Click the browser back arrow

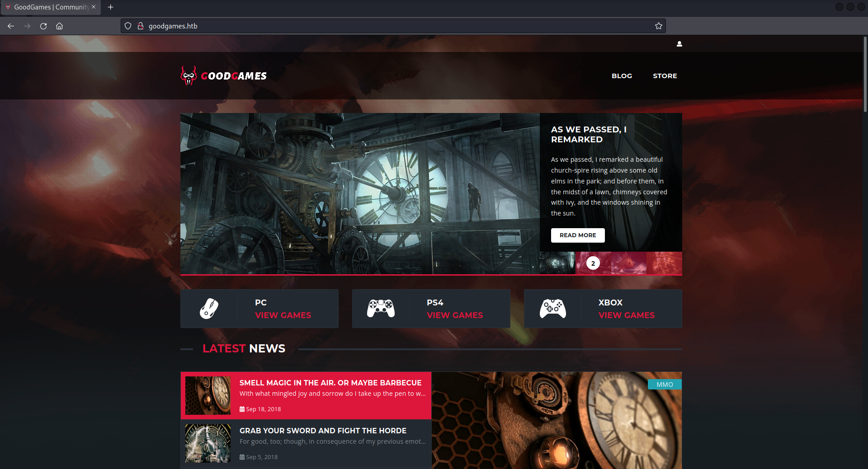click(11, 26)
